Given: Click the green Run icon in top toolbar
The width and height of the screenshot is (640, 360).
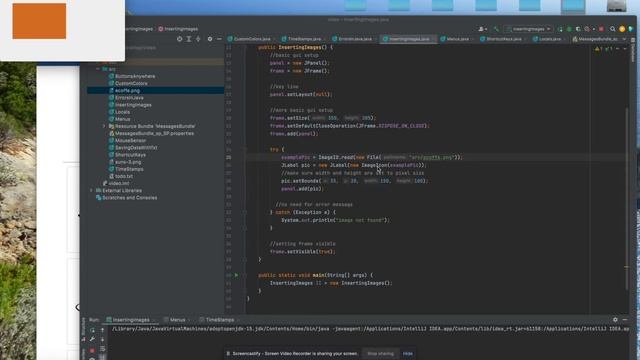Looking at the screenshot, I should tap(560, 29).
